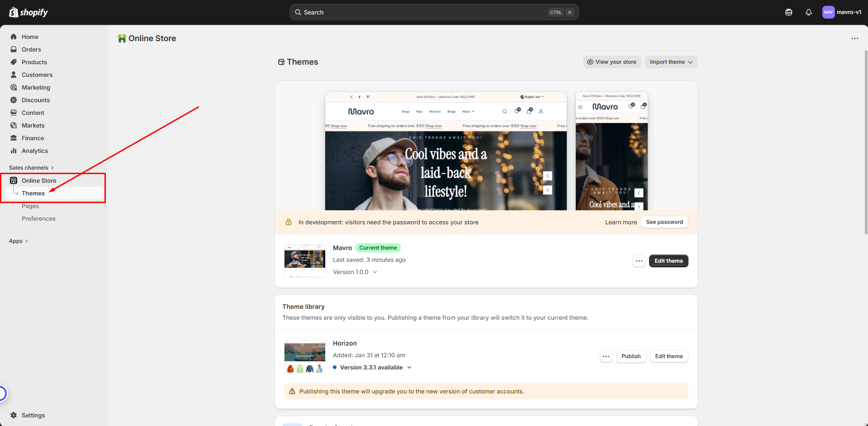The width and height of the screenshot is (868, 426).
Task: Click See password for store access
Action: point(664,222)
